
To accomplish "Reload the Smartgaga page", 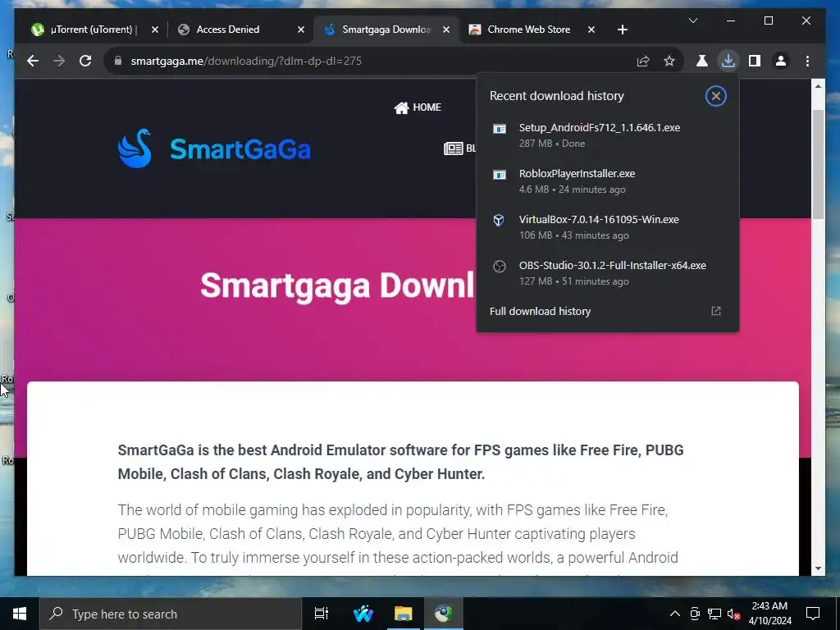I will coord(85,61).
